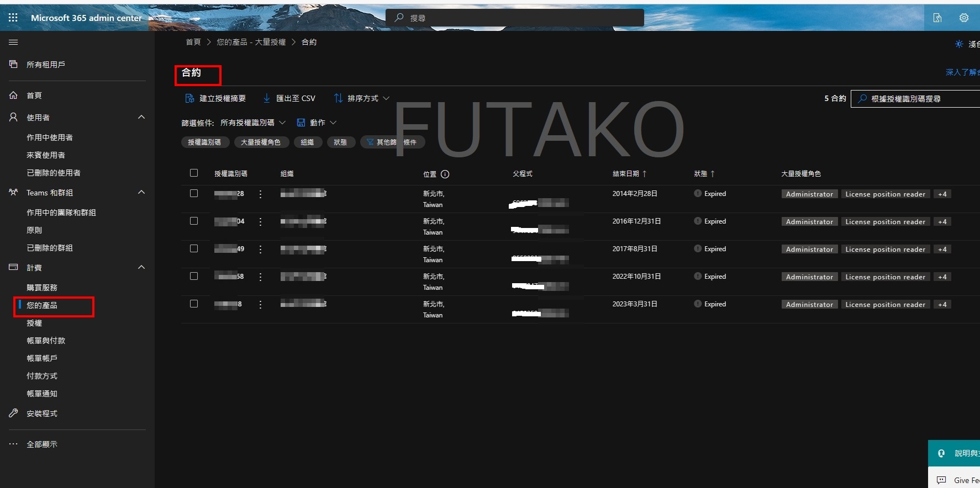This screenshot has width=980, height=488.
Task: Select the contract ending 2023年3月31日
Action: pyautogui.click(x=194, y=304)
